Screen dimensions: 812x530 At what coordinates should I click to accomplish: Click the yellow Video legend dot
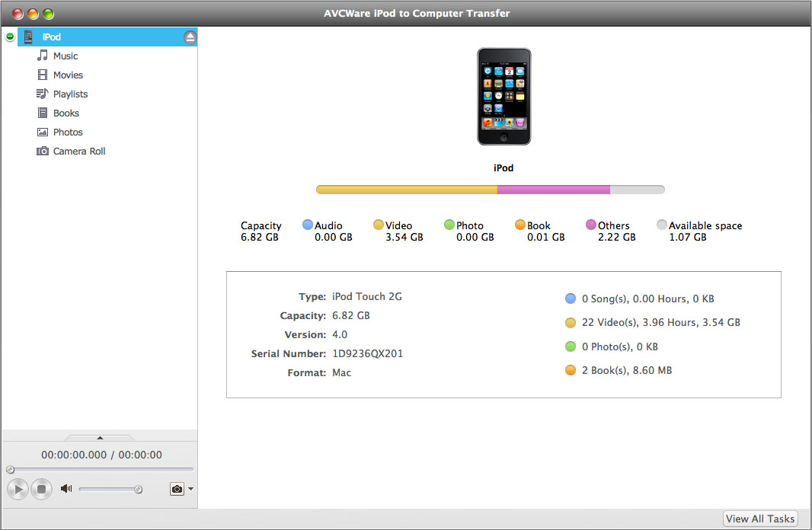point(379,225)
